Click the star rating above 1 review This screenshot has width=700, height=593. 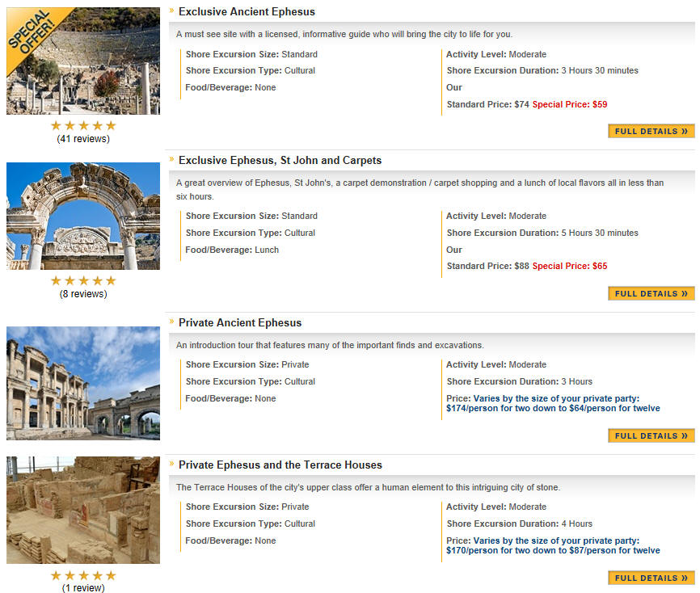tap(83, 575)
